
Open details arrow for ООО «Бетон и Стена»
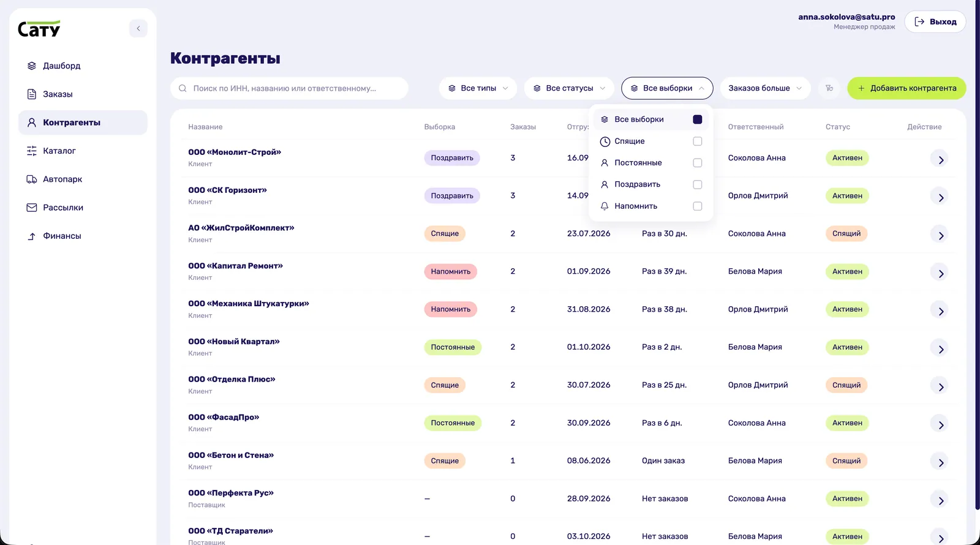tap(940, 462)
